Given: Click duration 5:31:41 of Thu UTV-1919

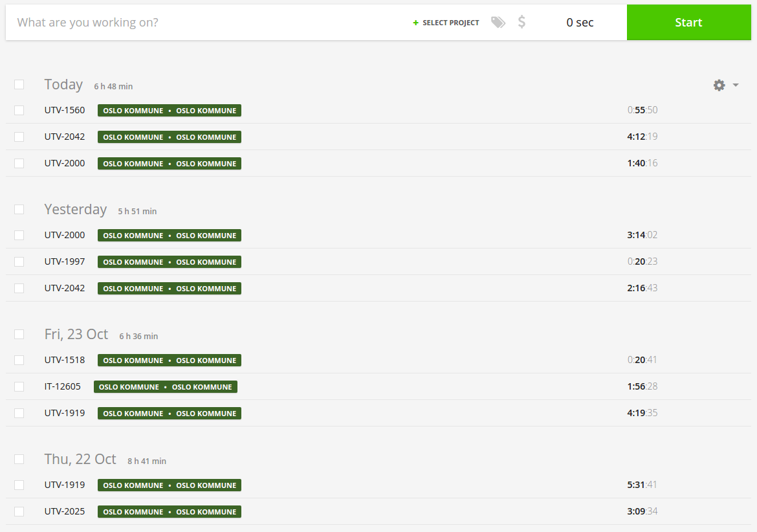Looking at the screenshot, I should coord(642,485).
